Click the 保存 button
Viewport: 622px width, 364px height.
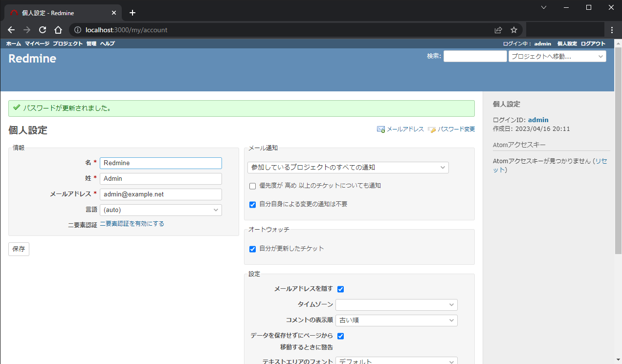point(18,249)
